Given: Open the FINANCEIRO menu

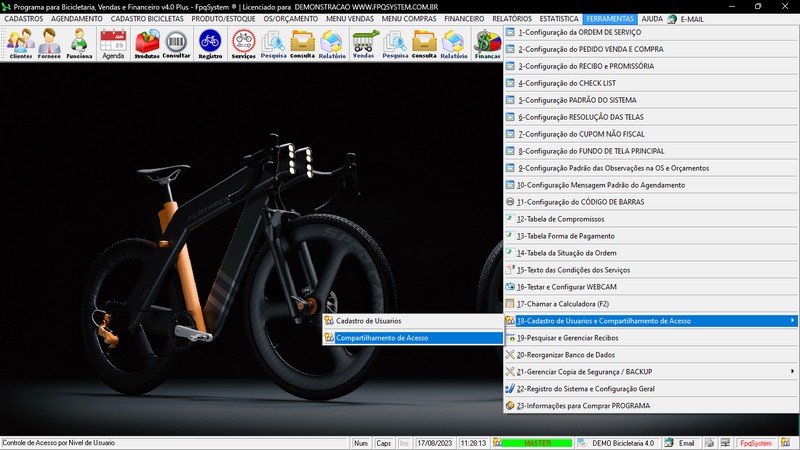Looking at the screenshot, I should pos(464,19).
